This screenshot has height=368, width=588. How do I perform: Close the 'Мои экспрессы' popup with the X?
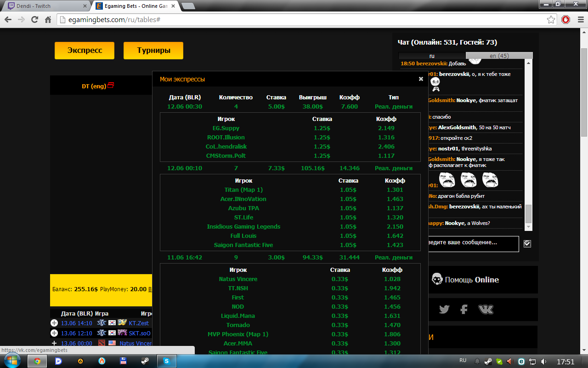tap(421, 79)
